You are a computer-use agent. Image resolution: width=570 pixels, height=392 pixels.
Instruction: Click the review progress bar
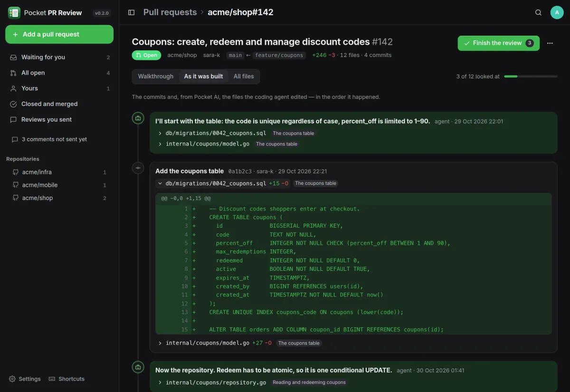(x=531, y=76)
